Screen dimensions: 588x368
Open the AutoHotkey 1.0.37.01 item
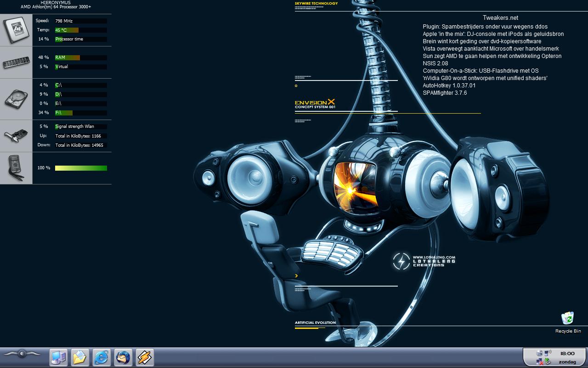click(x=449, y=86)
